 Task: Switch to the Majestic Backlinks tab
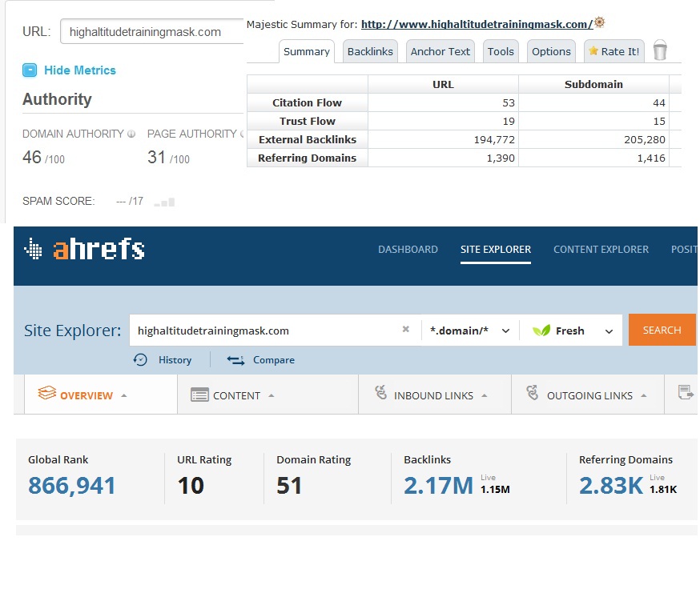click(x=370, y=51)
